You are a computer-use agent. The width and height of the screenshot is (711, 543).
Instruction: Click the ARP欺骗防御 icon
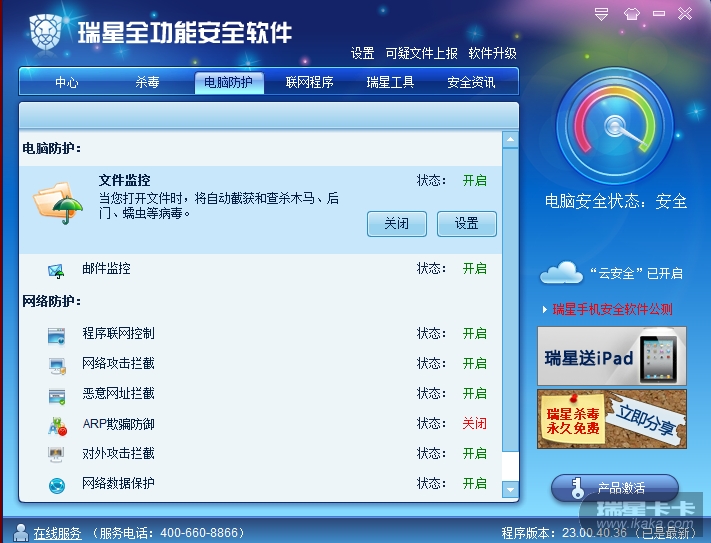click(x=58, y=426)
